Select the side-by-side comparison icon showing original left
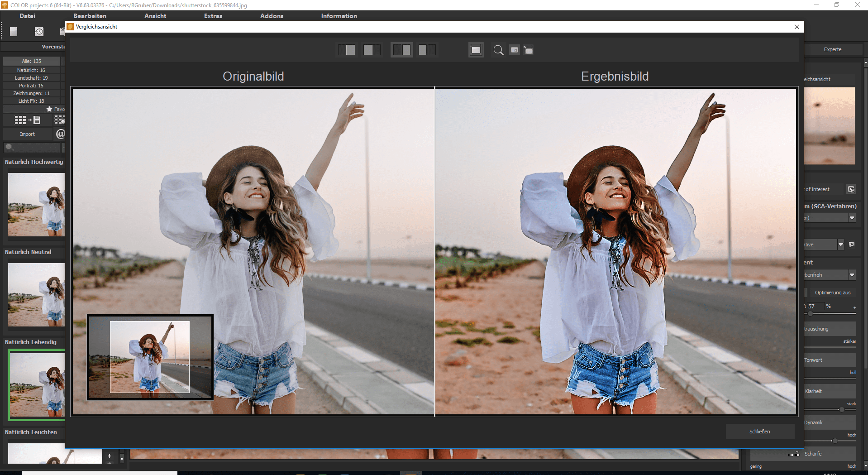868x475 pixels. click(x=401, y=50)
